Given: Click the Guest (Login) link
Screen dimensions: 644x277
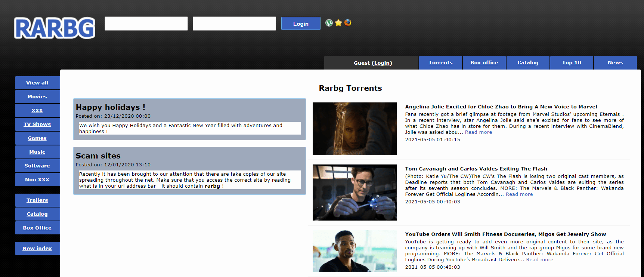Looking at the screenshot, I should pos(381,63).
